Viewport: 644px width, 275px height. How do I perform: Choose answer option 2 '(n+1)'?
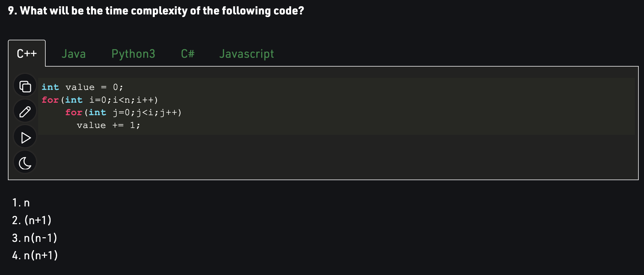[32, 220]
